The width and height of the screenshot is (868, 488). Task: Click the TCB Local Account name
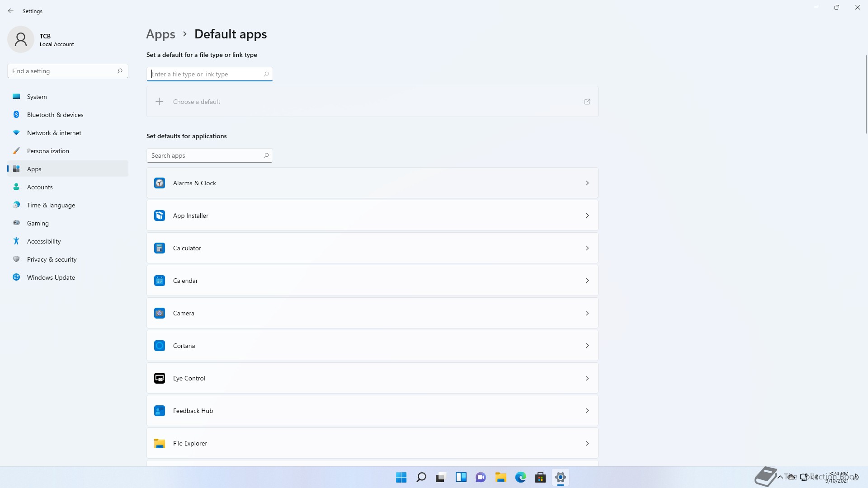click(x=57, y=40)
